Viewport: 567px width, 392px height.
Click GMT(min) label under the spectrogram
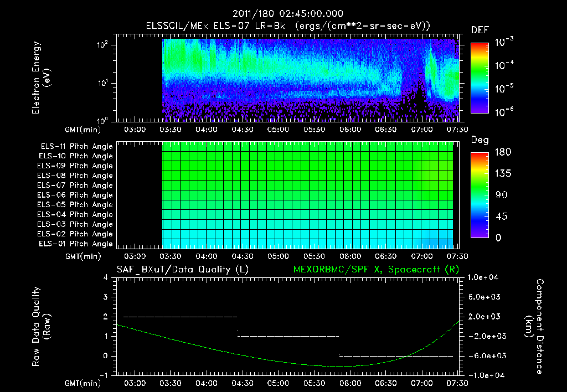pyautogui.click(x=83, y=130)
